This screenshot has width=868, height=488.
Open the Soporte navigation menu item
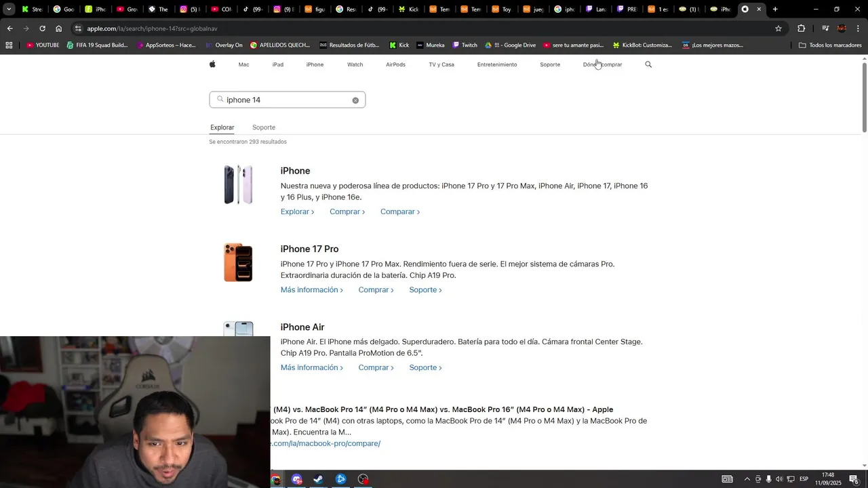tap(550, 64)
